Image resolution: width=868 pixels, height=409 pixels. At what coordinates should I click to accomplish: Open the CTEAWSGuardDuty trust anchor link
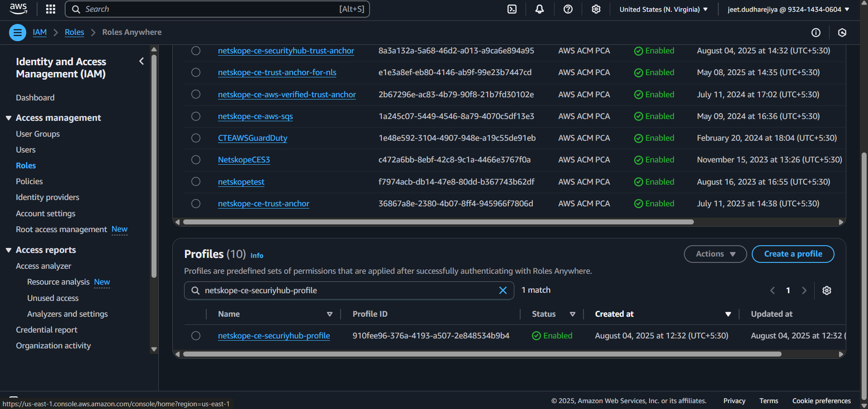tap(252, 138)
